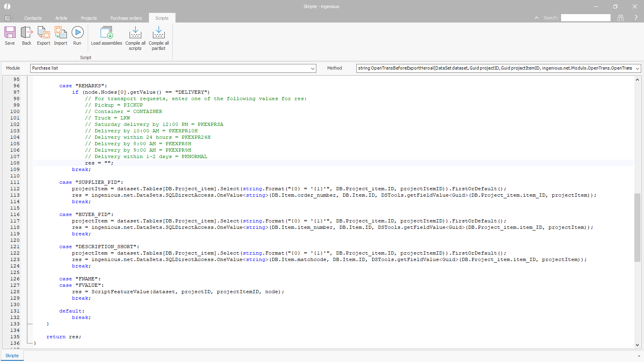Viewport: 644px width, 362px height.
Task: Click the binoculars search icon
Action: (621, 18)
